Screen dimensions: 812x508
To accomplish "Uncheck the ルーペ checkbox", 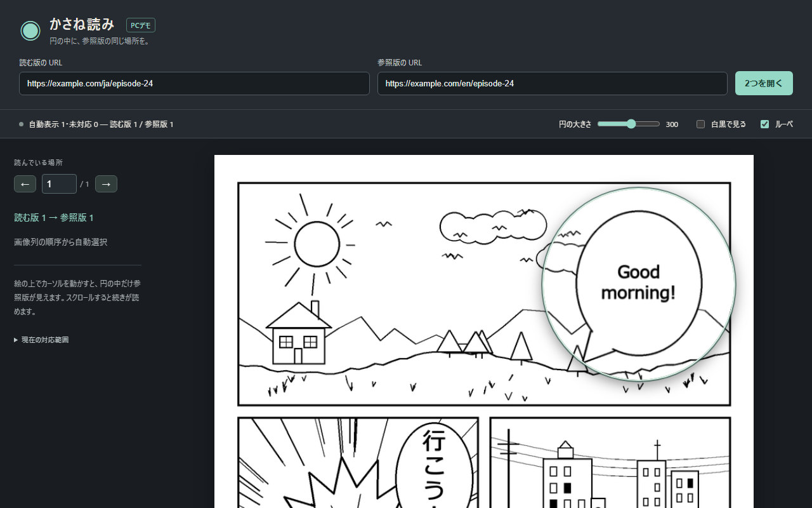I will coord(764,124).
